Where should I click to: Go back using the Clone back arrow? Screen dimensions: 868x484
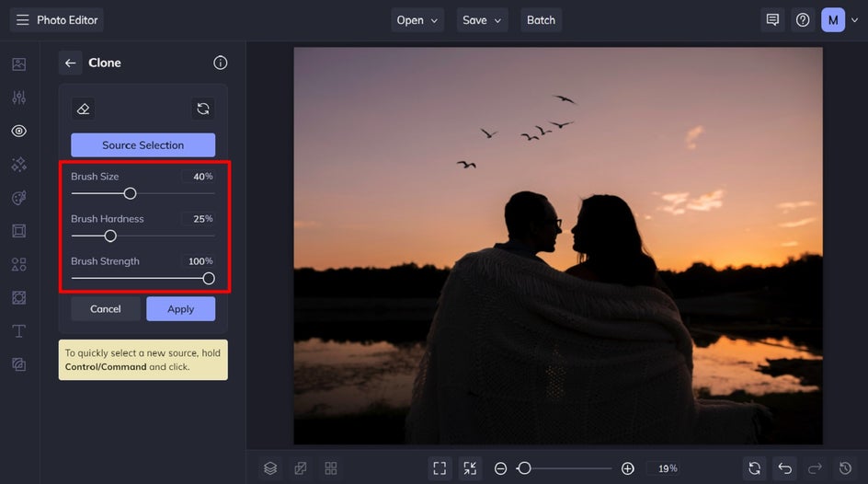coord(71,63)
